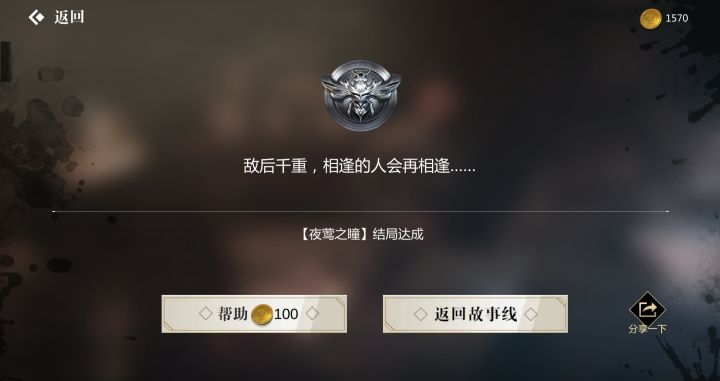The image size is (720, 381).
Task: Click right diamond ornament on 帮助 button
Action: pyautogui.click(x=312, y=314)
